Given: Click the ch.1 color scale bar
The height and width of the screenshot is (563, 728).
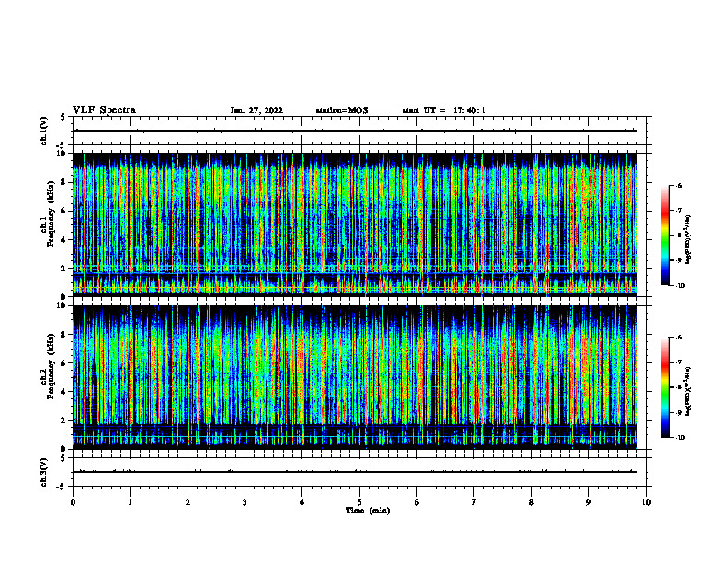Looking at the screenshot, I should click(x=665, y=236).
